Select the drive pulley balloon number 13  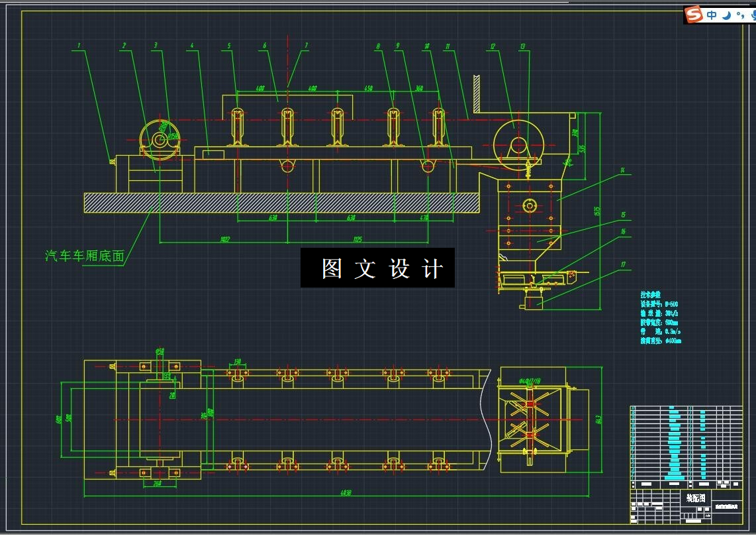[x=522, y=46]
